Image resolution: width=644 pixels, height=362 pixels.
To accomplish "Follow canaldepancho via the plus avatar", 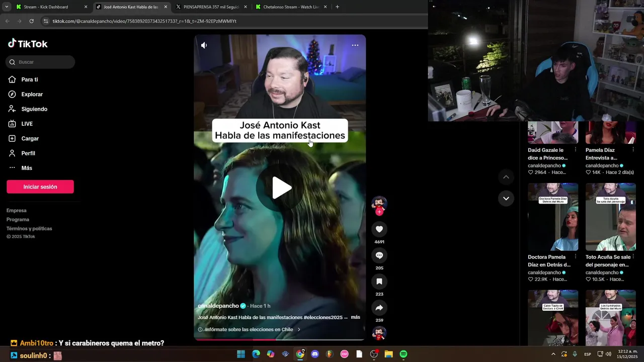I will tap(379, 212).
